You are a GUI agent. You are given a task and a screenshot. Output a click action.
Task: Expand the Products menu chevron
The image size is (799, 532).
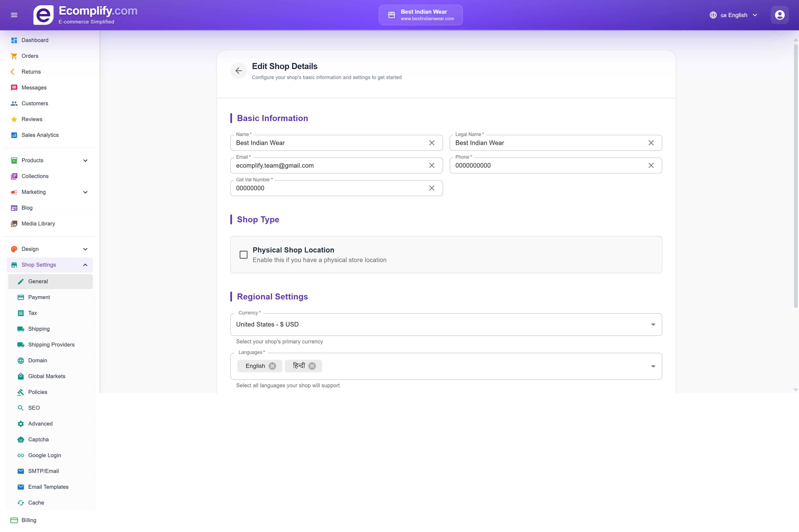click(85, 161)
